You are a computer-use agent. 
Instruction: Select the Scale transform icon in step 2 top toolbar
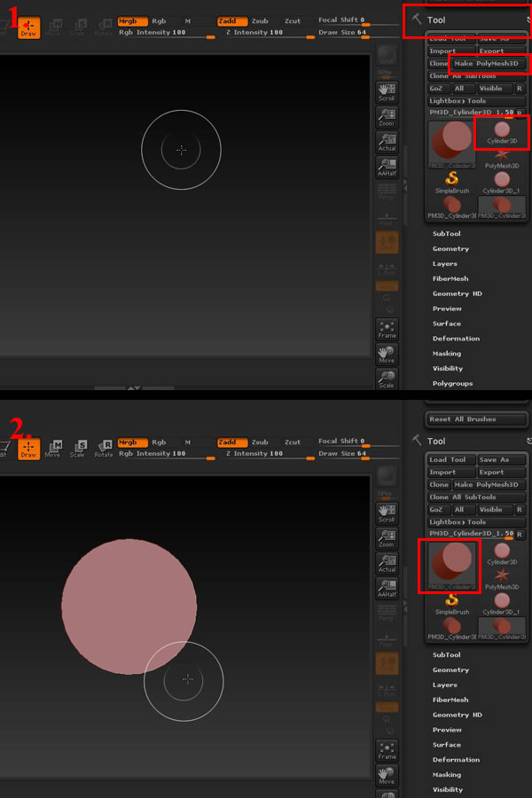(x=77, y=449)
